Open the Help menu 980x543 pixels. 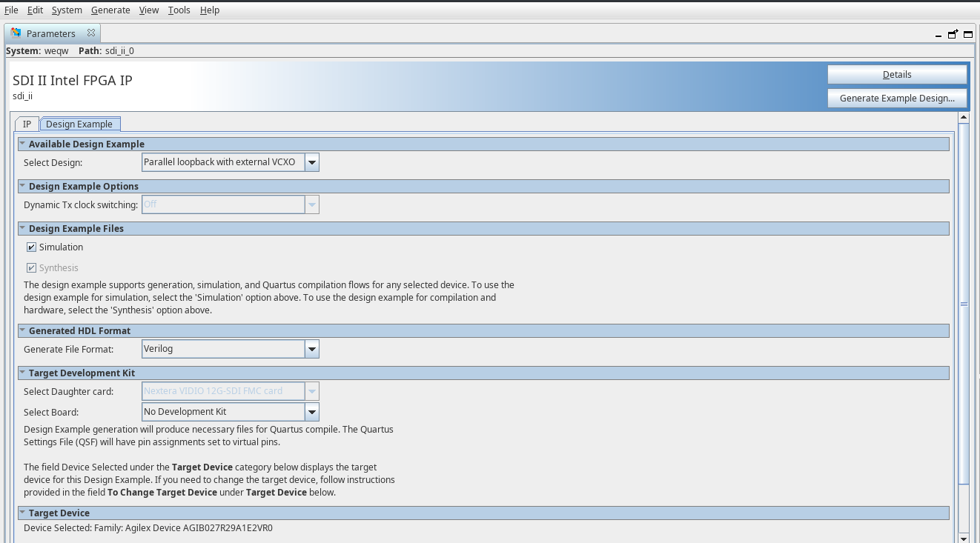point(210,10)
